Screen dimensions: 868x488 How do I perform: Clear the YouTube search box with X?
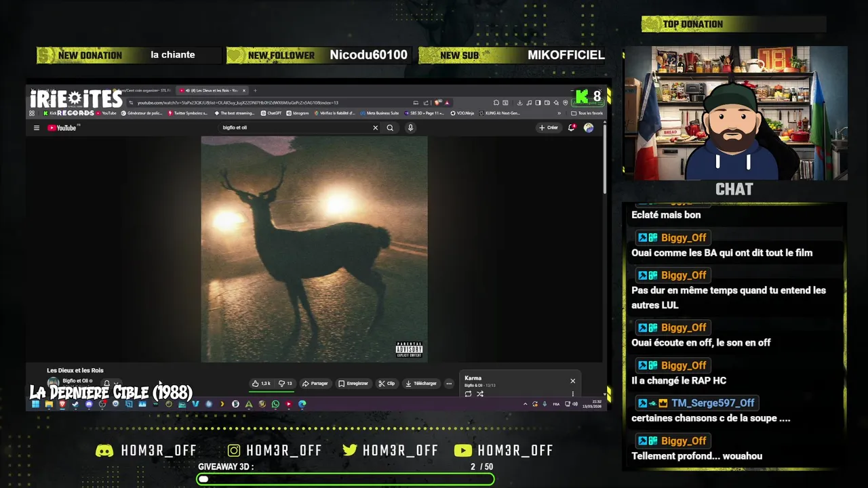375,127
